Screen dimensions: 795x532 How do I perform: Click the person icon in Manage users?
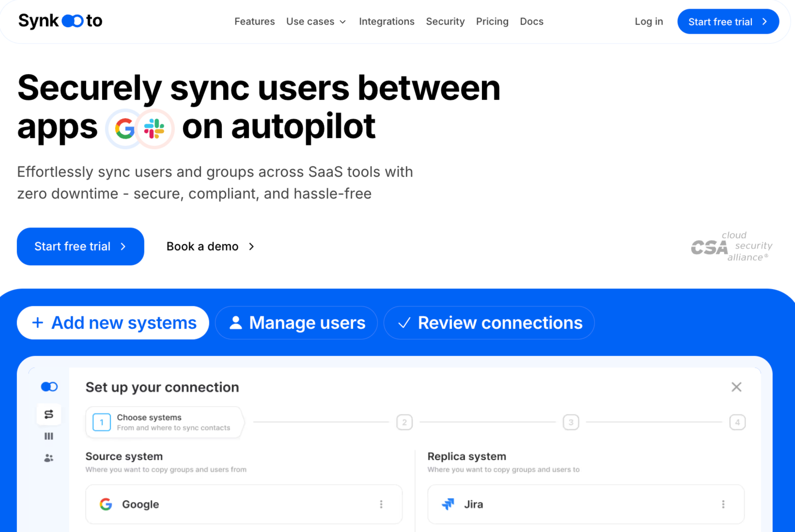coord(236,323)
